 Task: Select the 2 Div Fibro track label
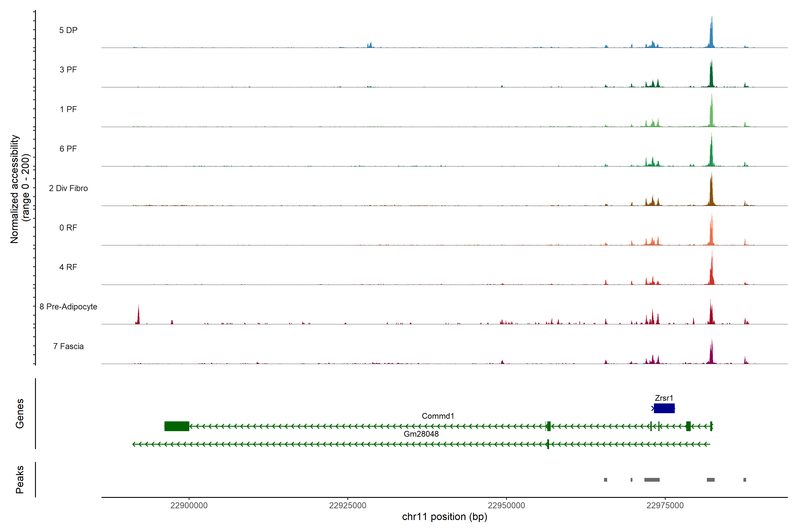tap(68, 188)
